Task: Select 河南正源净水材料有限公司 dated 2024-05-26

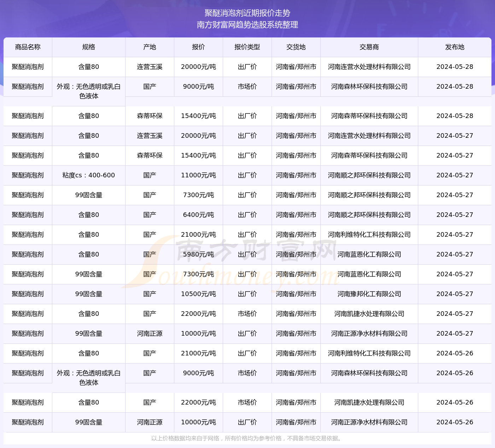Action: [x=369, y=422]
